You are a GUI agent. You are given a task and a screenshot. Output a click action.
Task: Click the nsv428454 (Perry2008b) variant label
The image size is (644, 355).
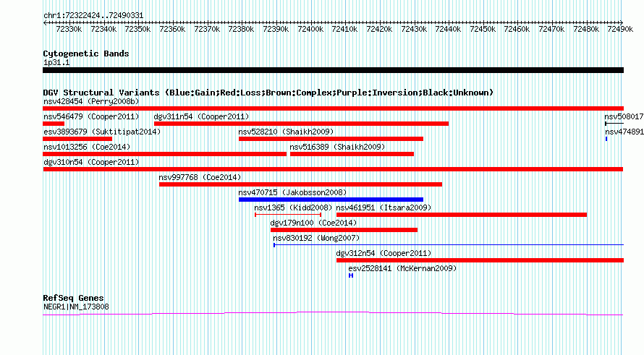click(91, 101)
